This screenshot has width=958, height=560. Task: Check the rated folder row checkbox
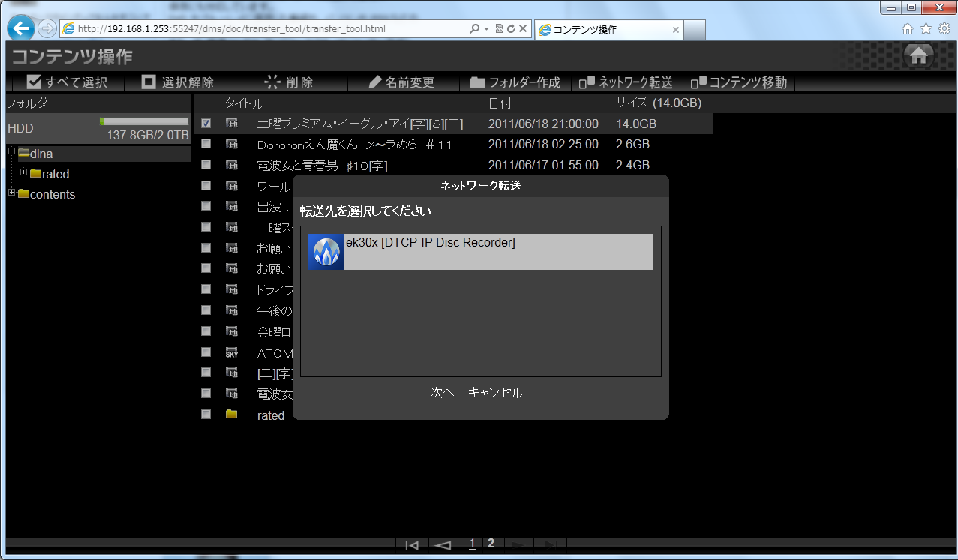coord(206,414)
